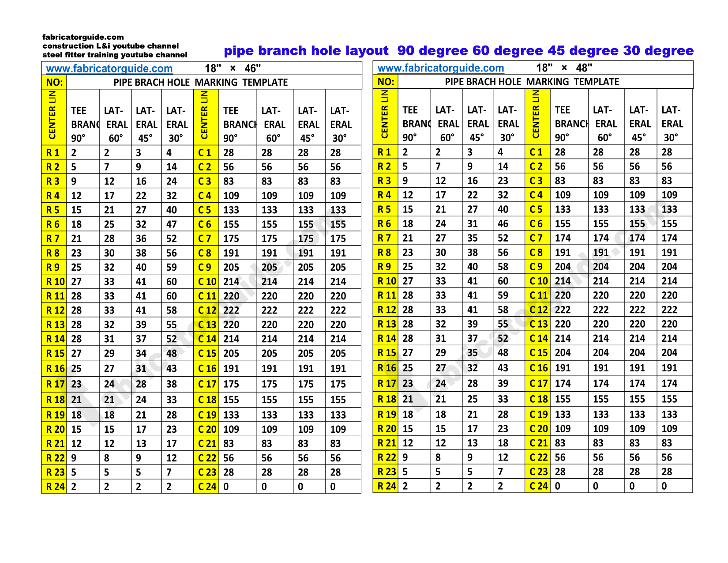Select row label R 24 in the 18" × 46" table
Image resolution: width=728 pixels, height=563 pixels.
tap(55, 487)
